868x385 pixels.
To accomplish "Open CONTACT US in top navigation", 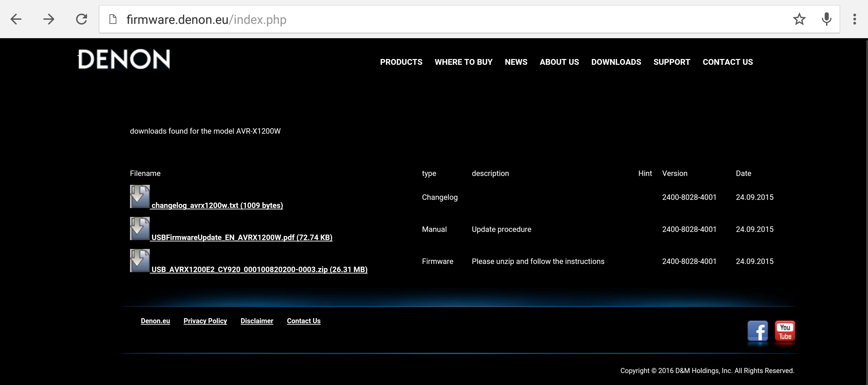I will point(728,62).
